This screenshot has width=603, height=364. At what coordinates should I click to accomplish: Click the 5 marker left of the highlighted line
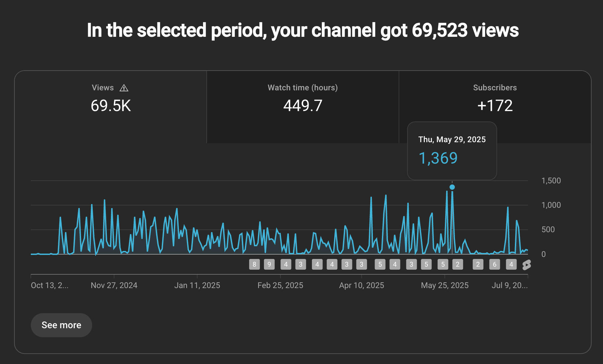(443, 264)
